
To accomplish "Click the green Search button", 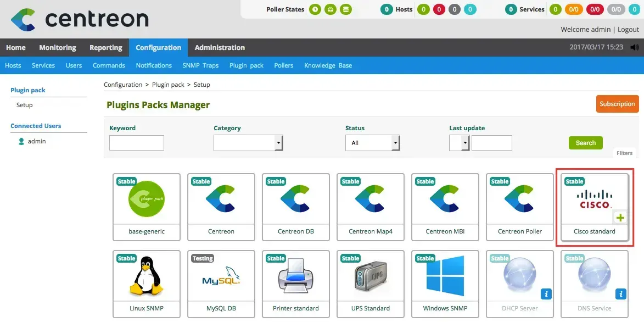I will [x=586, y=143].
